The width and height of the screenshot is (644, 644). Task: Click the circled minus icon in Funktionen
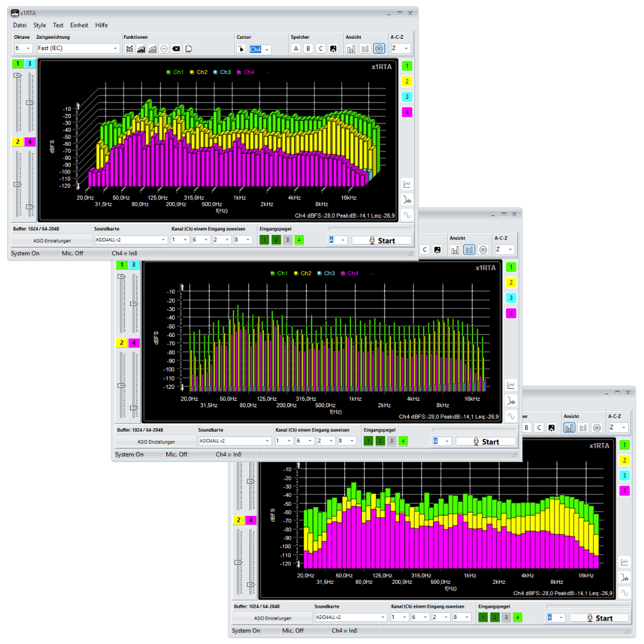click(x=164, y=49)
